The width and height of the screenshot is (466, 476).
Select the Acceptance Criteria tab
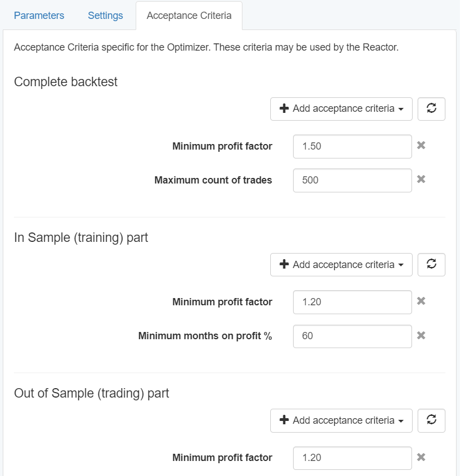(x=189, y=16)
